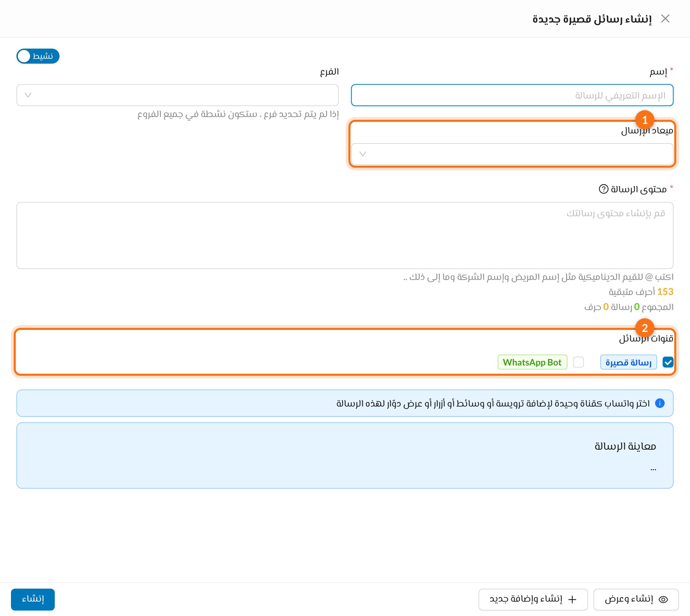The height and width of the screenshot is (616, 690).
Task: Click the إنشاء وعرض button
Action: (636, 599)
